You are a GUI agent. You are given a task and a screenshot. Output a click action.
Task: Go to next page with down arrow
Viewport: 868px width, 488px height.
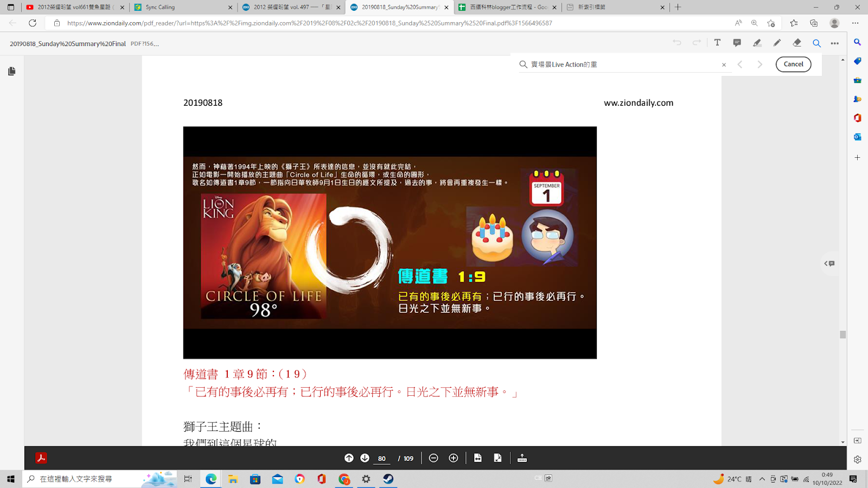coord(365,458)
